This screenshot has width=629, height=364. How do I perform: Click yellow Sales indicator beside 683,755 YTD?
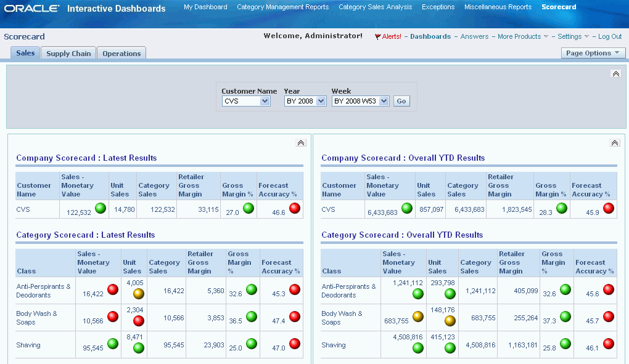click(x=418, y=317)
